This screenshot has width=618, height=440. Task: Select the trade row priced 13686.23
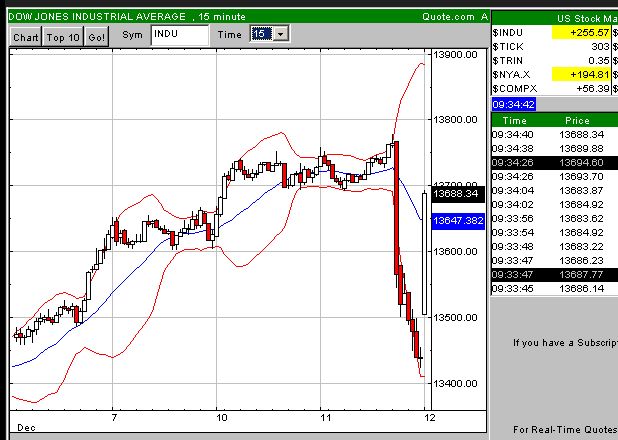click(x=555, y=261)
